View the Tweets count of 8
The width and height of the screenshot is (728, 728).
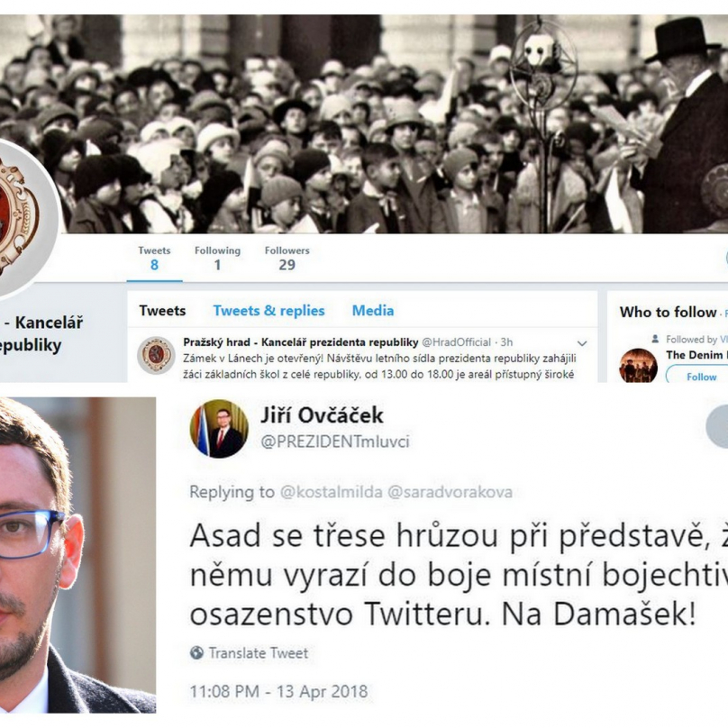pyautogui.click(x=154, y=259)
